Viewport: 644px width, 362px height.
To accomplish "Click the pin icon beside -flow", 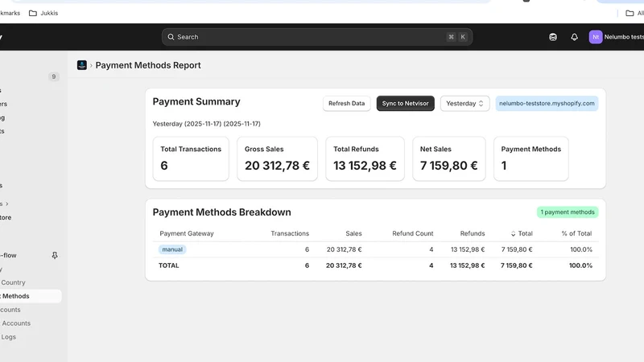I will click(x=55, y=255).
